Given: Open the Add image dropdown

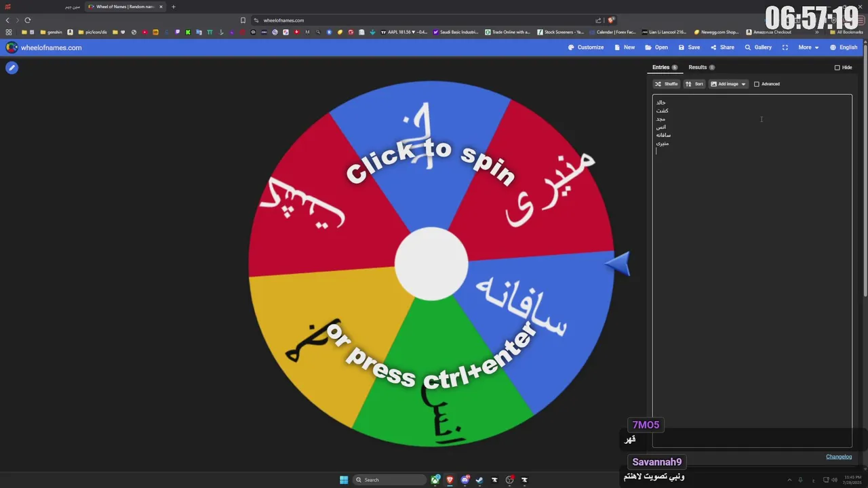Looking at the screenshot, I should pyautogui.click(x=728, y=84).
